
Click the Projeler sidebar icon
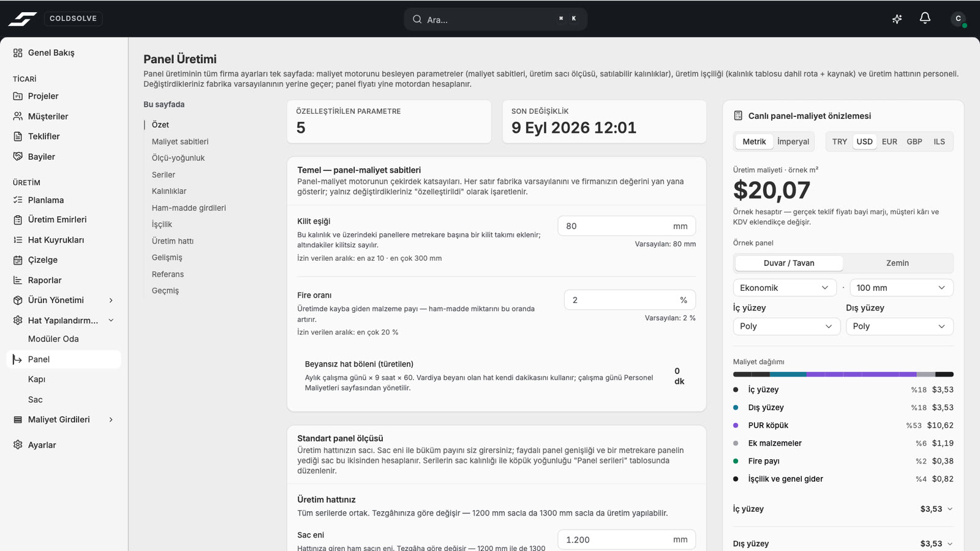[18, 96]
